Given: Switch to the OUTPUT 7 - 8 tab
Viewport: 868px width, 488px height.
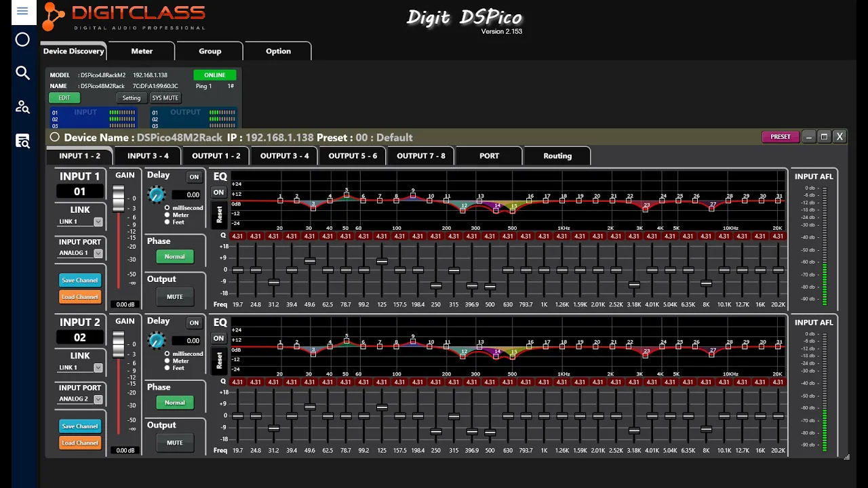Looking at the screenshot, I should pyautogui.click(x=421, y=156).
